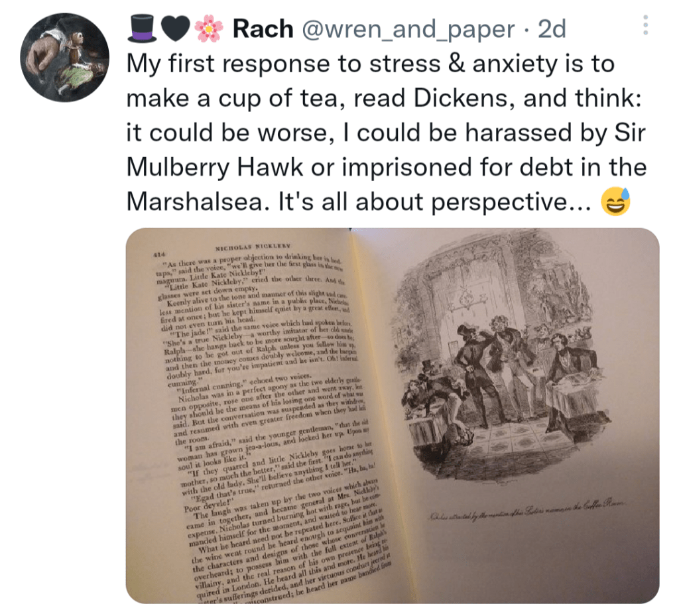Viewport: 679px width, 616px height.
Task: Open the @wren_and_paper handle link
Action: (408, 29)
